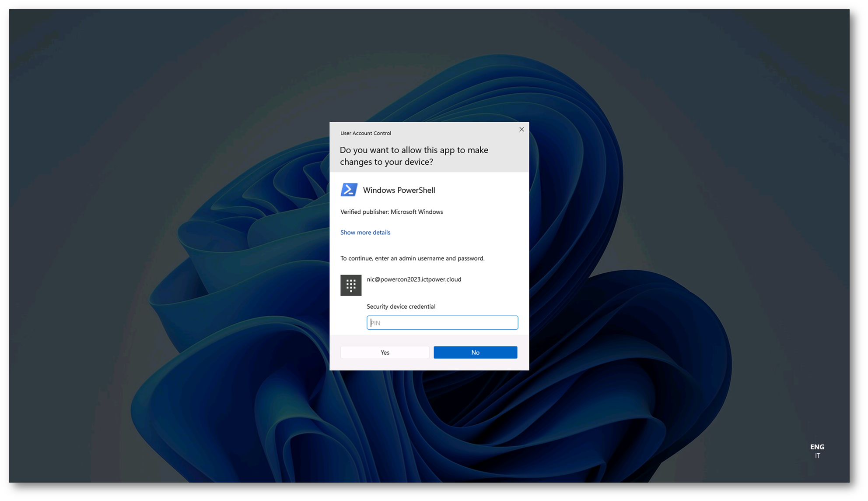868x501 pixels.
Task: Click the Security device credential label
Action: click(401, 307)
